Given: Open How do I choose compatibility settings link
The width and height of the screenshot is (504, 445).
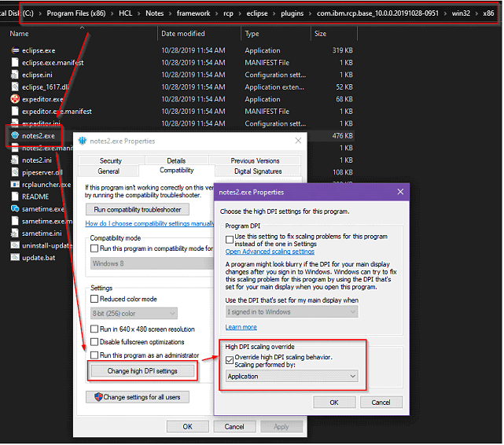Looking at the screenshot, I should tap(149, 223).
